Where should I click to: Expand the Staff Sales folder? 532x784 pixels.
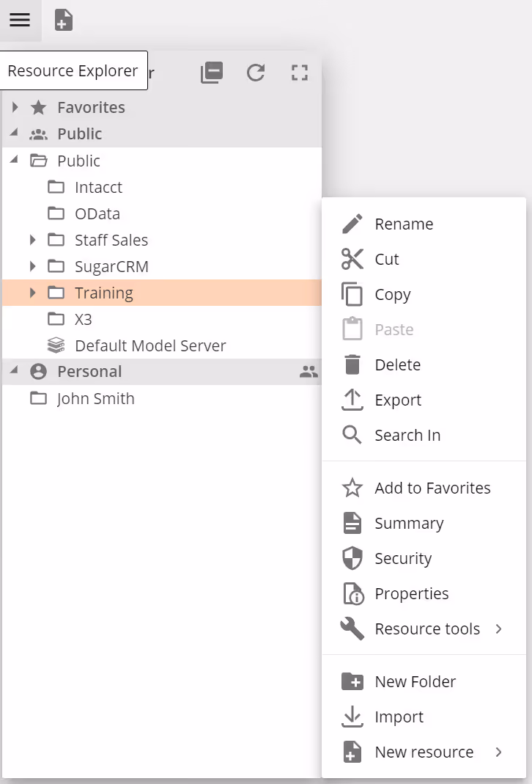32,240
